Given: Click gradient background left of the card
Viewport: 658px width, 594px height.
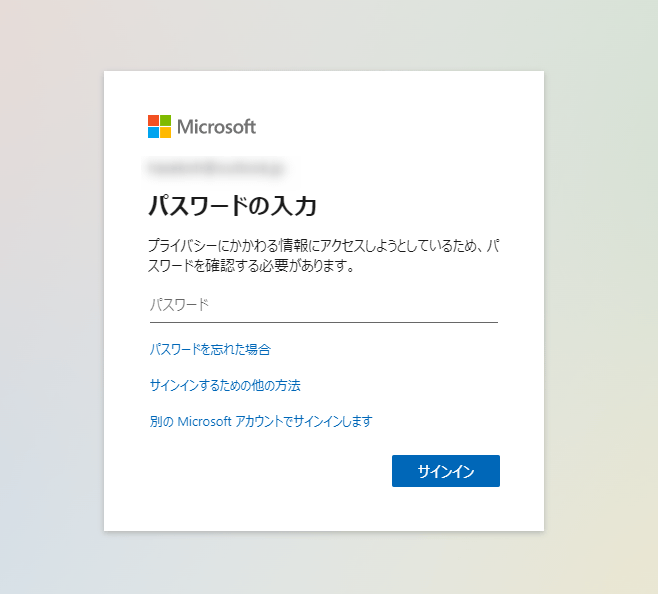Looking at the screenshot, I should pos(50,294).
